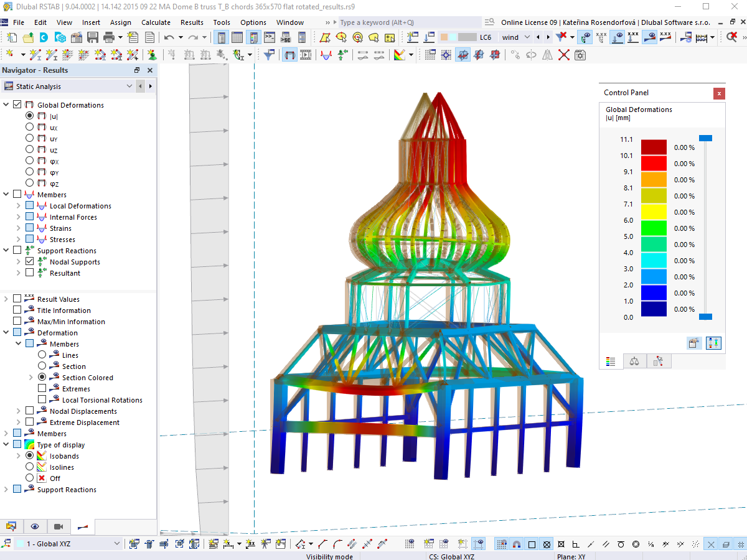
Task: Click the red X cross-lines icon
Action: [x=563, y=55]
